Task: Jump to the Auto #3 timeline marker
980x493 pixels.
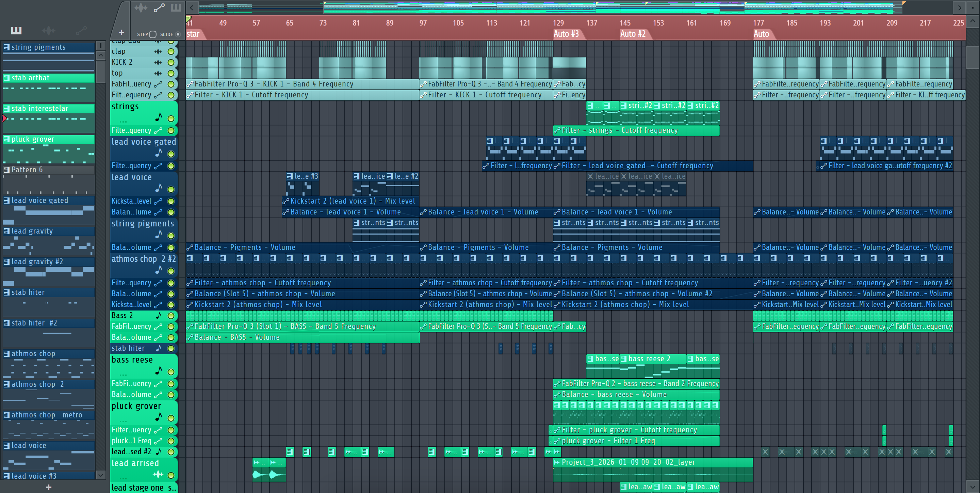Action: pos(566,34)
